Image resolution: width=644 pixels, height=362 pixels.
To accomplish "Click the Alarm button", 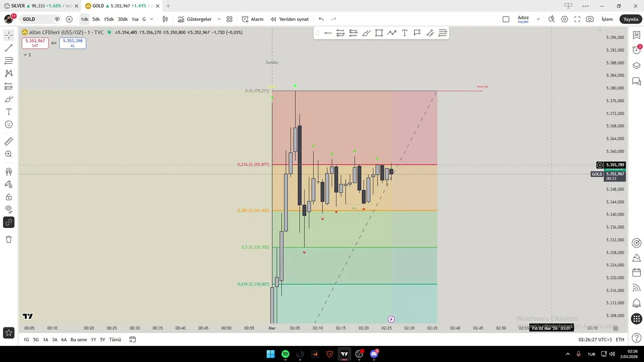I will (253, 19).
